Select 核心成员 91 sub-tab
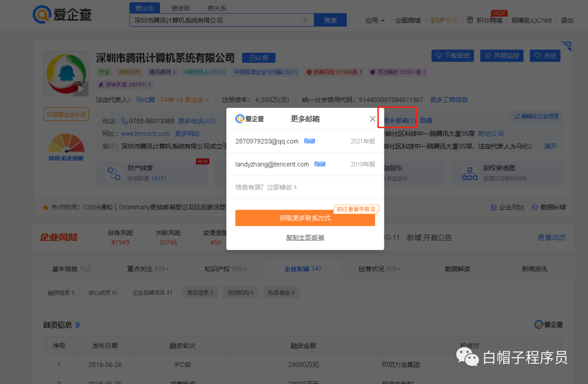 coord(103,292)
